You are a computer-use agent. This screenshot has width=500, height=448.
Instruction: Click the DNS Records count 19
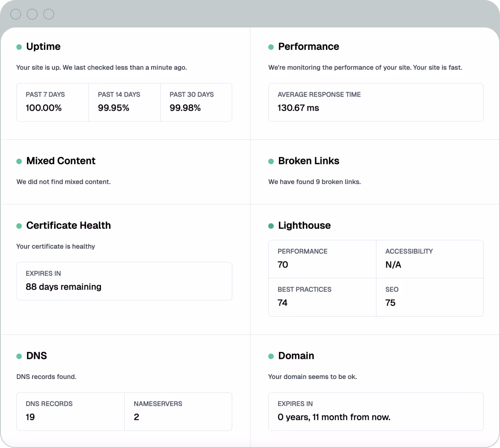pos(30,417)
